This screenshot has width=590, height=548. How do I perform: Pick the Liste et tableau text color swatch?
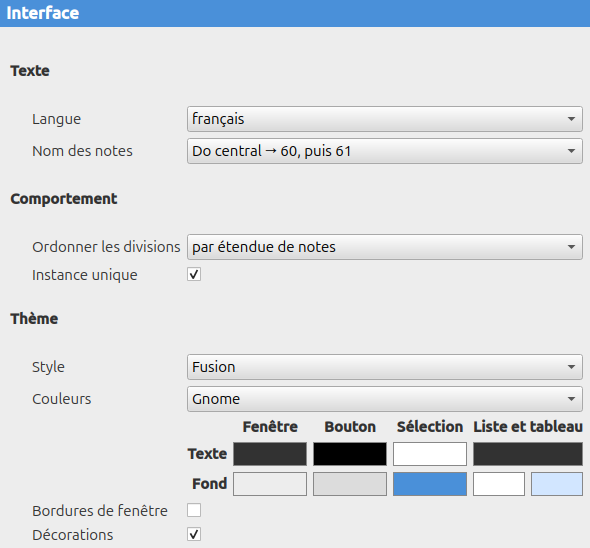528,454
